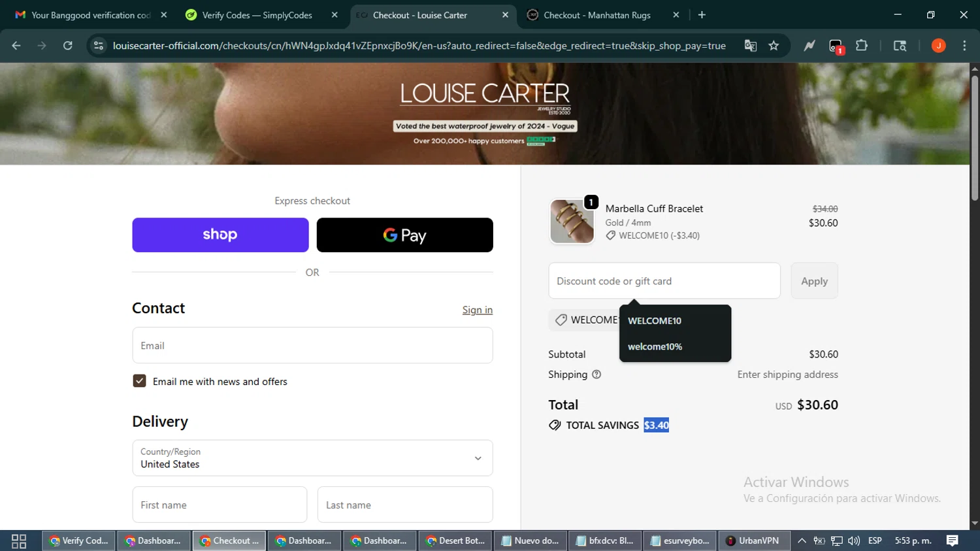Go back to the previous page
Image resolution: width=980 pixels, height=551 pixels.
point(16,46)
